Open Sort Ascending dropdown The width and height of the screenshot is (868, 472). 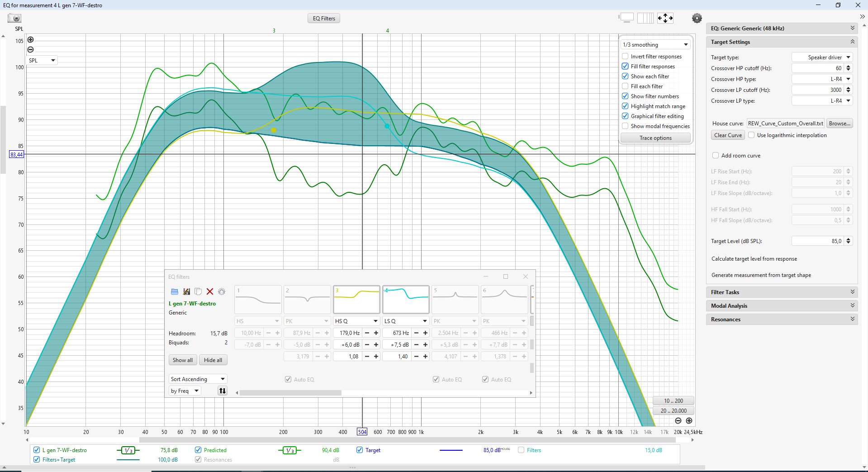pos(198,379)
